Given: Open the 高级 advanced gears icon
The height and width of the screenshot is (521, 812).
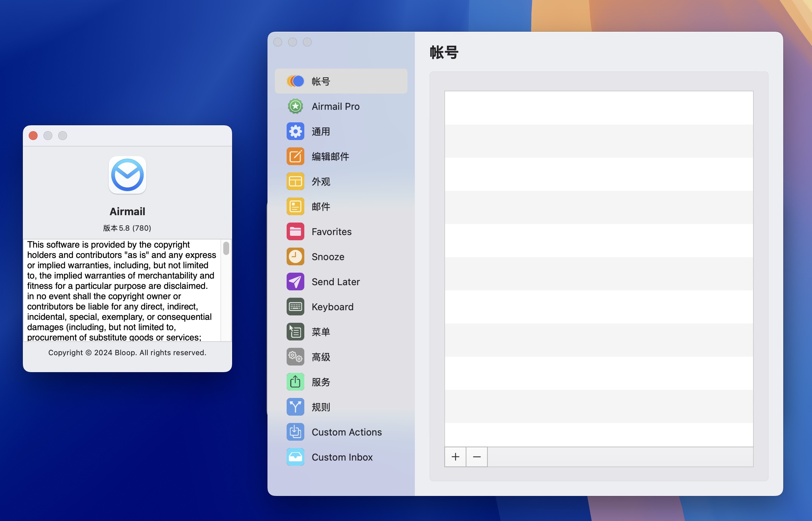Looking at the screenshot, I should coord(295,357).
